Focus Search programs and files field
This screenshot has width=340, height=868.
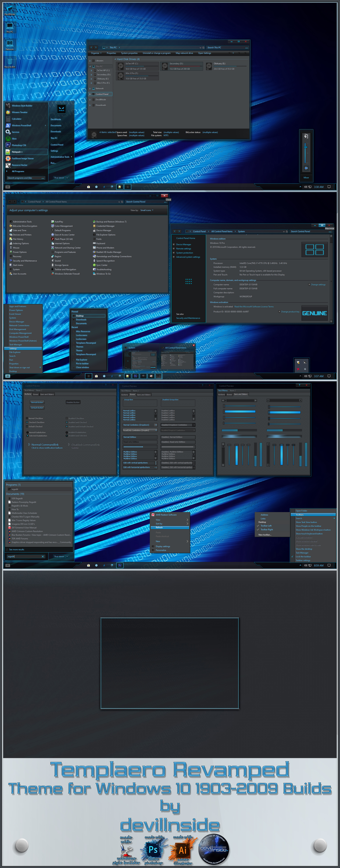(x=26, y=178)
